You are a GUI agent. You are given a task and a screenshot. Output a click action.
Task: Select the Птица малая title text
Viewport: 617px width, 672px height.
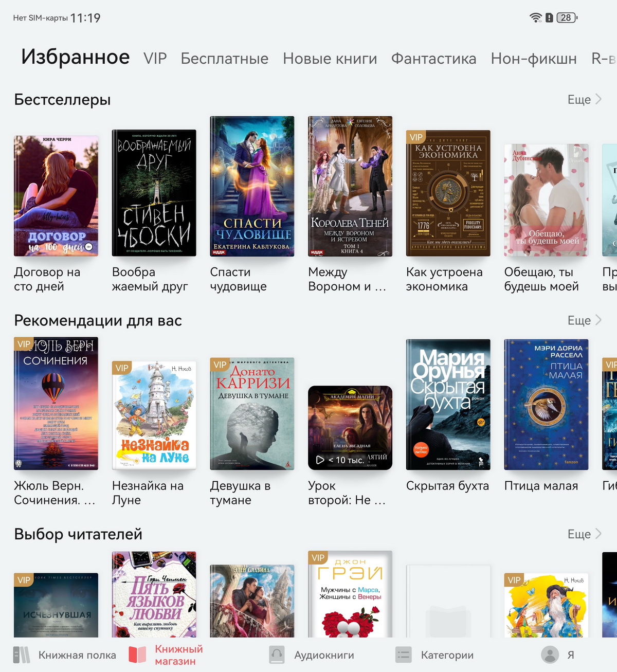pos(541,486)
